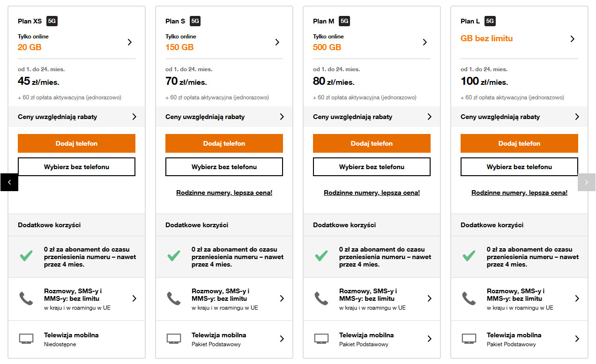
Task: Expand "Ceny uwzględniają rabaty" in Plan S
Action: [x=282, y=117]
